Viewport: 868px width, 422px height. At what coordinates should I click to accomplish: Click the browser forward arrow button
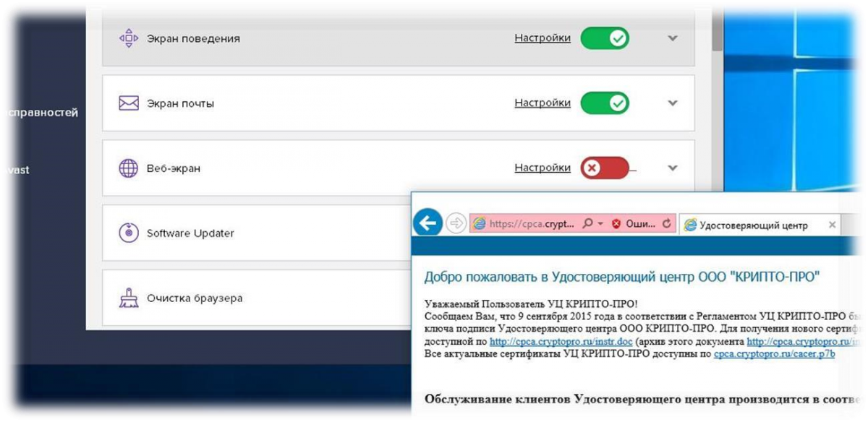coord(456,224)
